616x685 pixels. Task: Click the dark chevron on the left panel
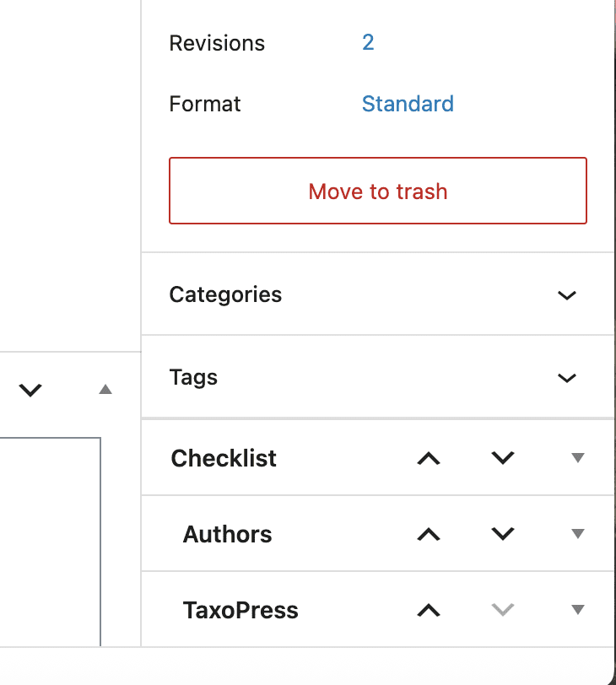click(30, 391)
